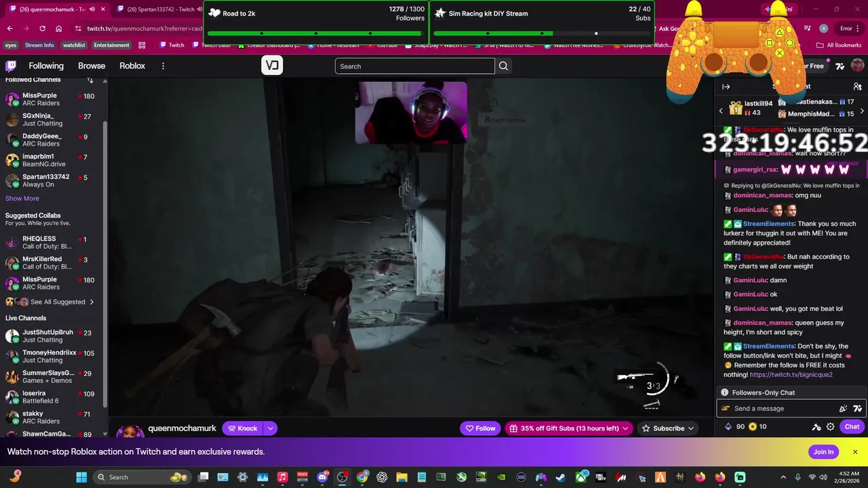The image size is (868, 488).
Task: Open SGxNinja_ Just Chatting channel
Action: (50, 119)
